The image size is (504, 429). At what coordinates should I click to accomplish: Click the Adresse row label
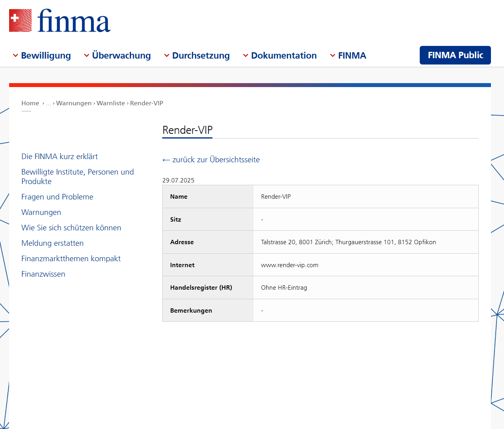click(x=182, y=242)
